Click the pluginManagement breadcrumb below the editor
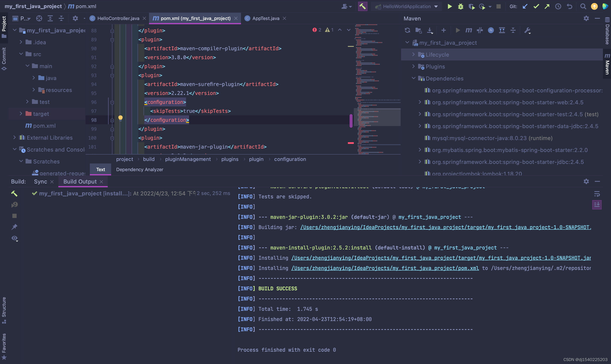Screen dimensions: 611x364 coord(188,159)
